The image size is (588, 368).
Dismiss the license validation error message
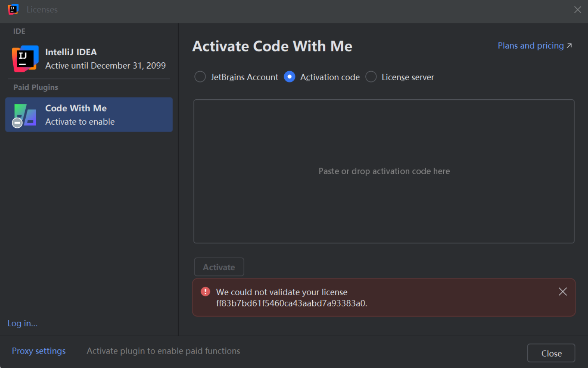(562, 292)
